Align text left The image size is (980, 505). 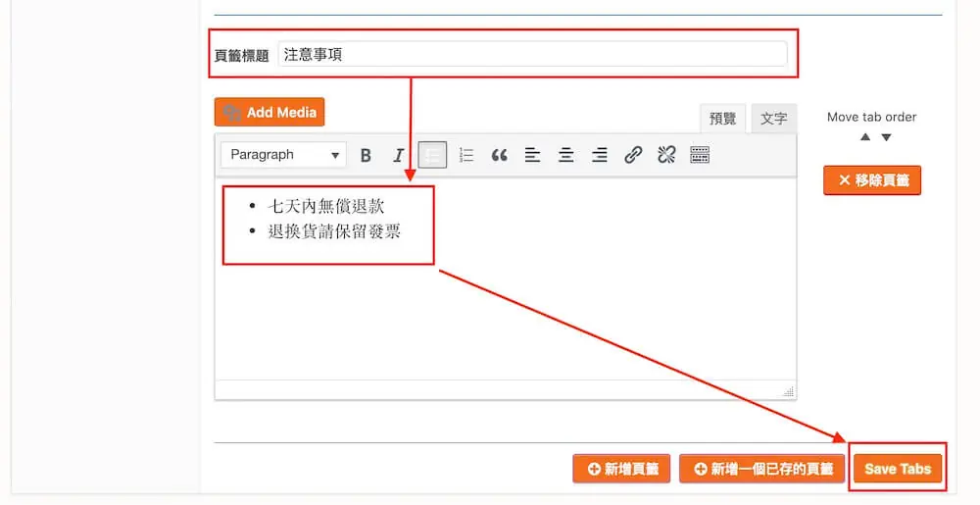tap(532, 155)
